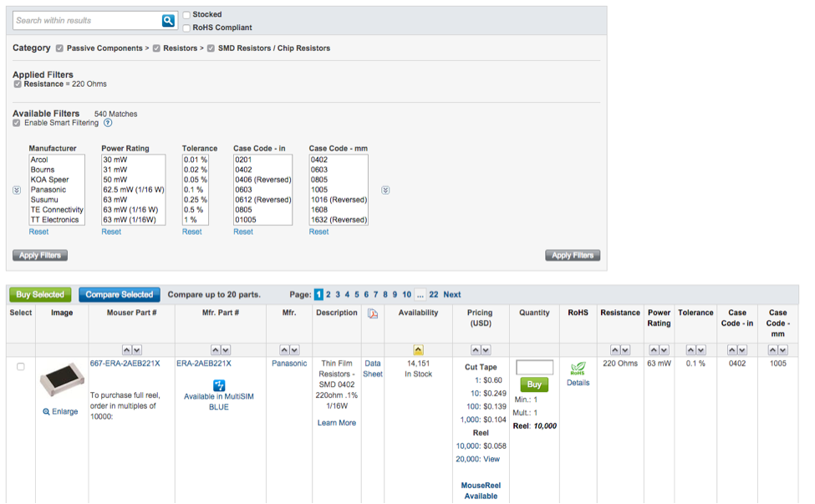Click the RoHS green leaf icon

point(578,369)
